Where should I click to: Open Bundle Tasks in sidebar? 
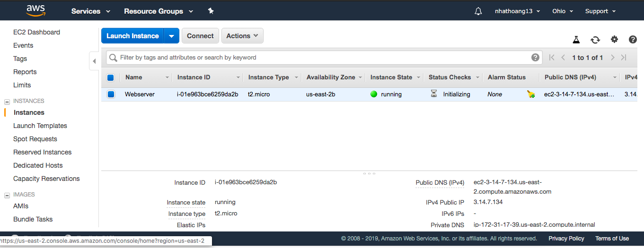[33, 219]
